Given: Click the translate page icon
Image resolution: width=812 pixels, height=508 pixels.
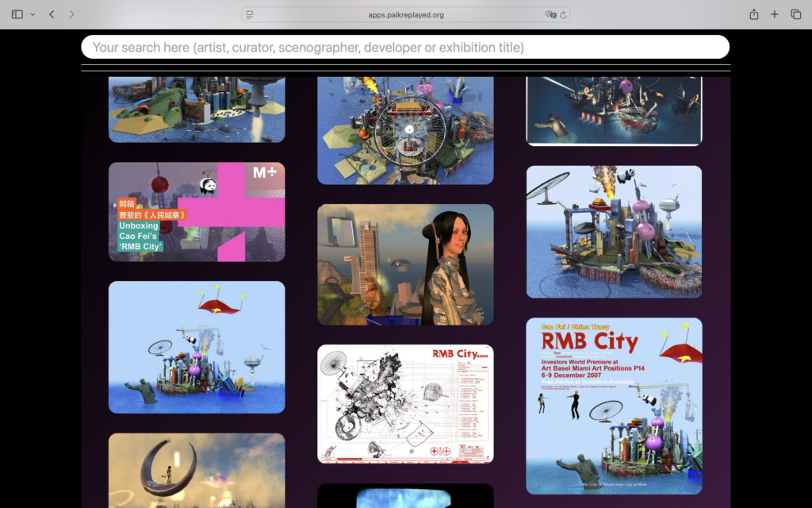Looking at the screenshot, I should coord(550,14).
